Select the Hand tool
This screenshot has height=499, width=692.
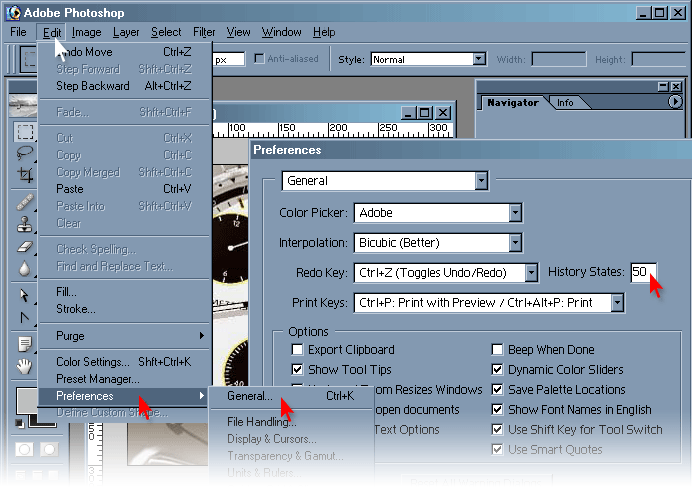tap(25, 366)
